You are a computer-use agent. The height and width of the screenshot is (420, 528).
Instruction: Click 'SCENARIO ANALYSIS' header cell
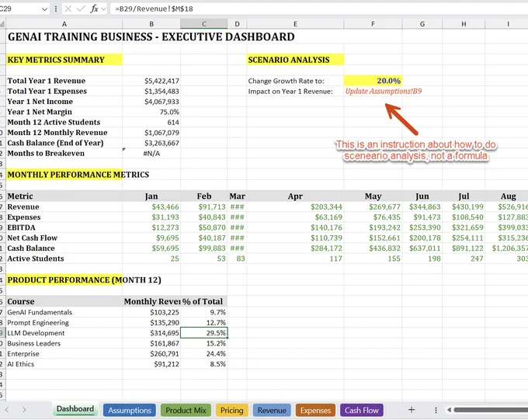click(x=295, y=60)
